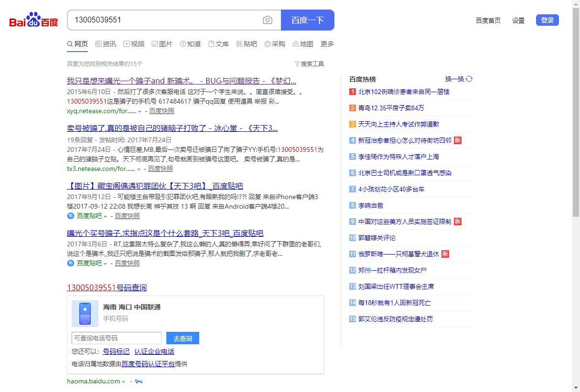Open result 卖号被骗了,真的是被自己的猪脑子打败了
Viewport: 580px width, 392px height.
[x=172, y=128]
